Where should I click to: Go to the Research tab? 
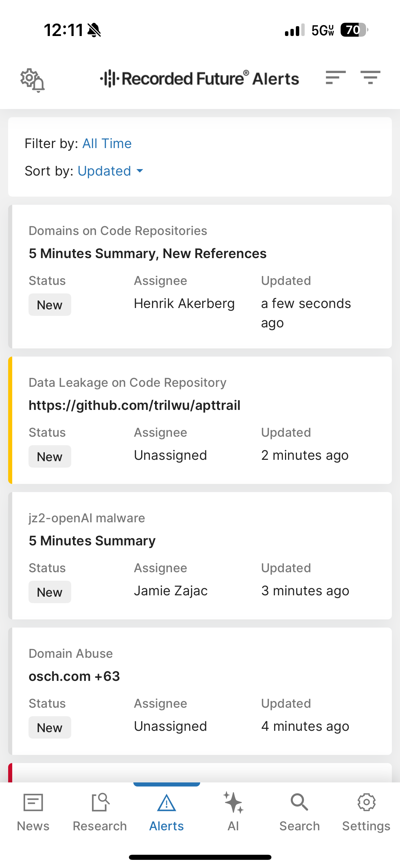click(x=100, y=812)
